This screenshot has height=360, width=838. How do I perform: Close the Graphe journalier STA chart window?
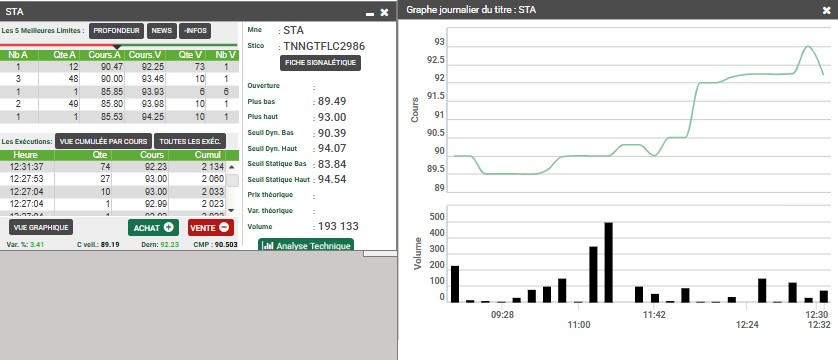(x=827, y=10)
